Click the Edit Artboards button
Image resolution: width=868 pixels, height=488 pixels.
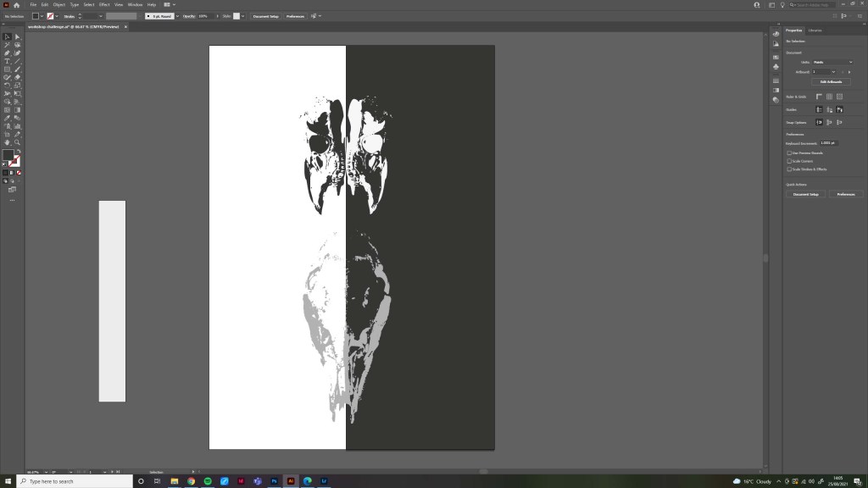(831, 82)
